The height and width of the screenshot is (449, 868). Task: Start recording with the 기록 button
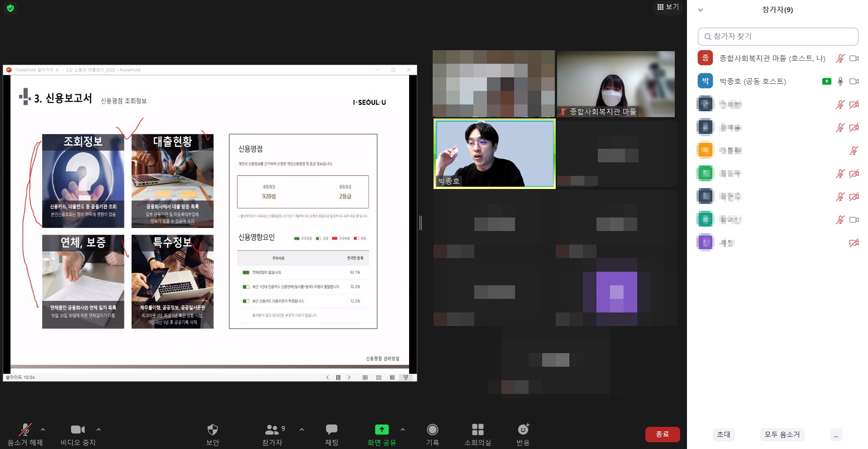tap(432, 430)
